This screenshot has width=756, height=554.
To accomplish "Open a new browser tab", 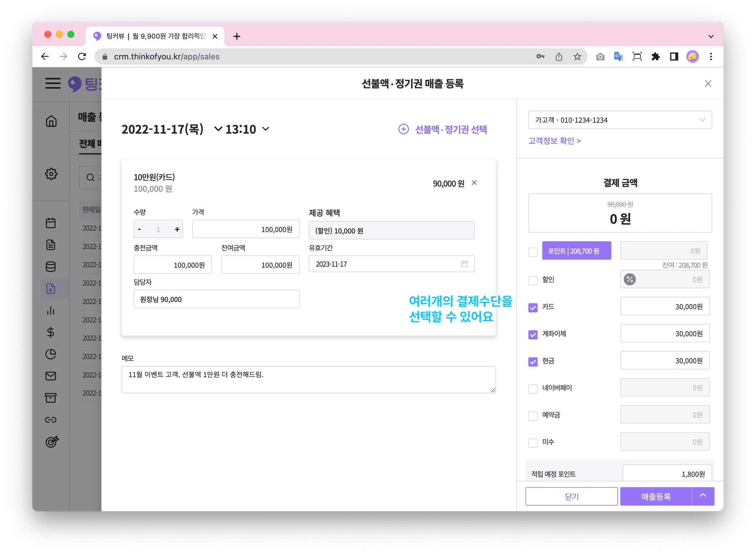I will coord(237,36).
